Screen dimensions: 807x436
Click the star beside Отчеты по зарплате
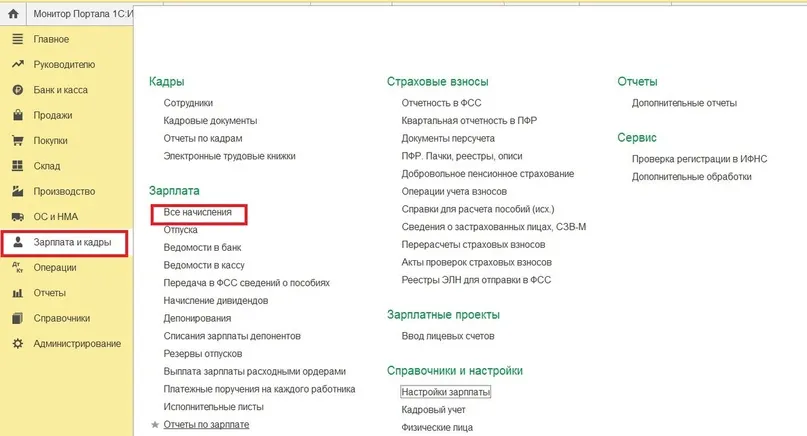(155, 425)
